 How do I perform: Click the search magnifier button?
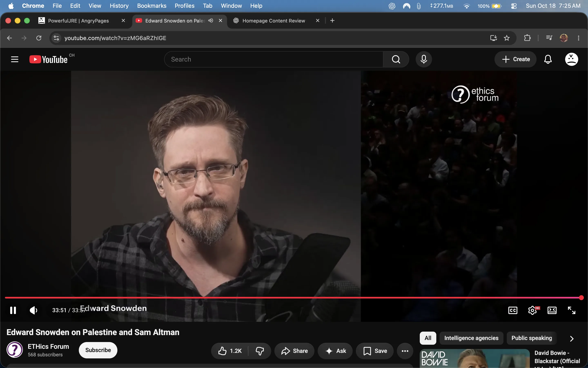pos(396,59)
